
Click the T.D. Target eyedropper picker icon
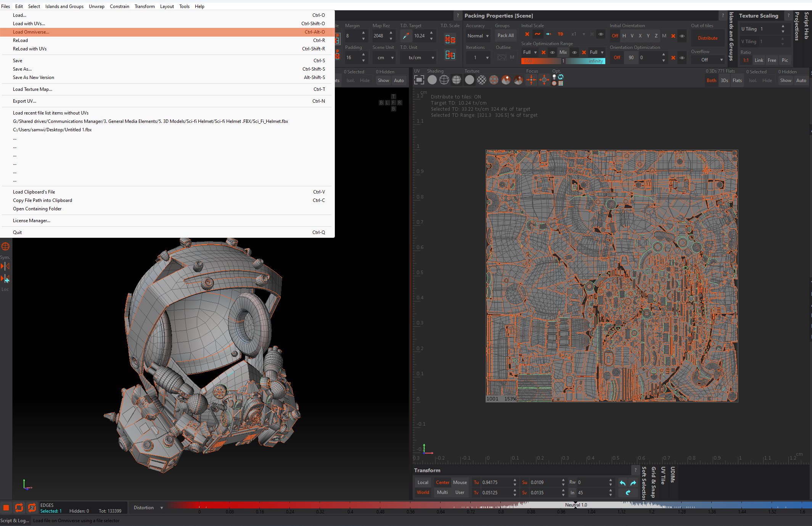click(x=406, y=36)
